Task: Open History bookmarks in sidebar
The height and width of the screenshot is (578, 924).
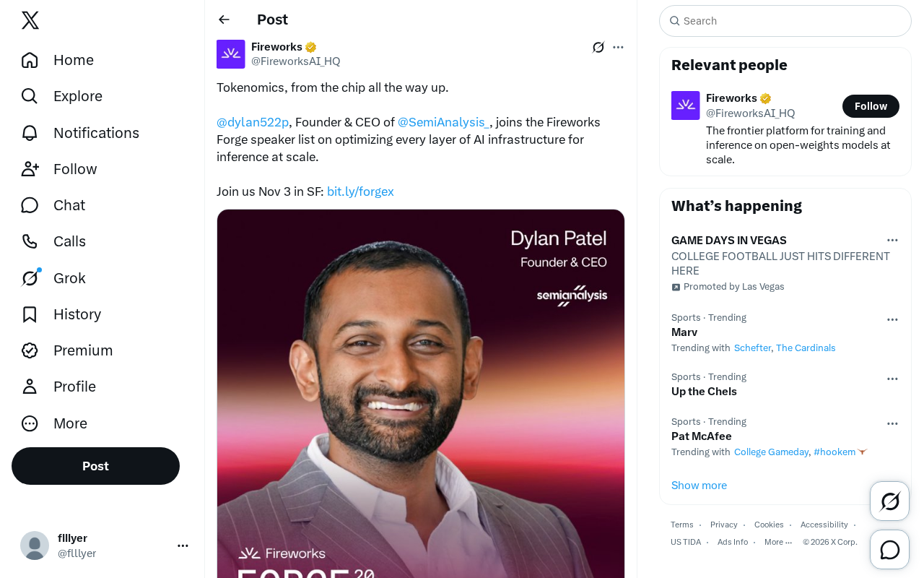Action: 61,314
